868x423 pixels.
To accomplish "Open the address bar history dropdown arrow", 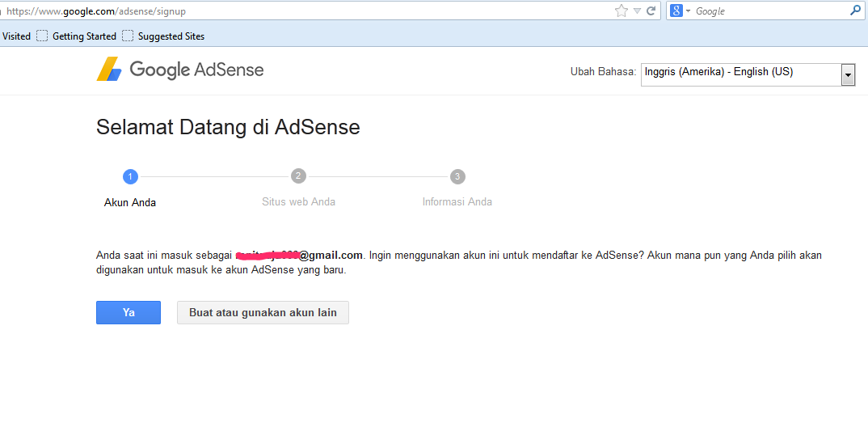I will point(637,11).
